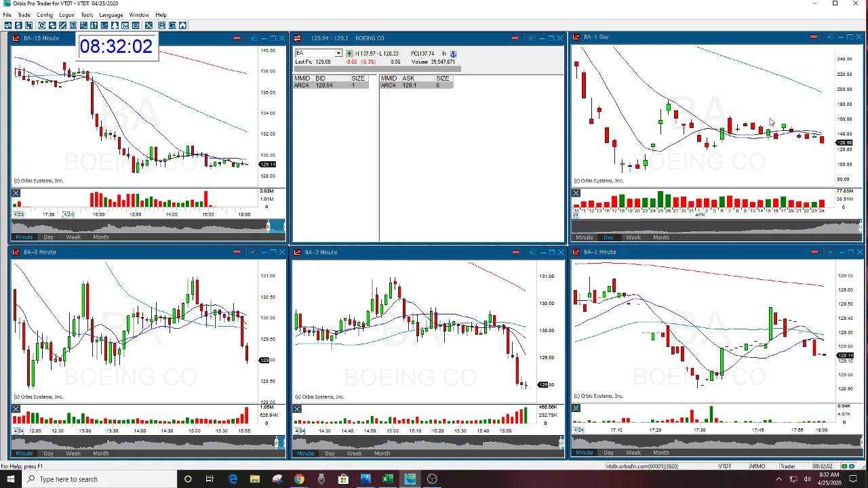Toggle the red indicator in the BA--15 Minute title bar
868x488 pixels.
(x=237, y=38)
